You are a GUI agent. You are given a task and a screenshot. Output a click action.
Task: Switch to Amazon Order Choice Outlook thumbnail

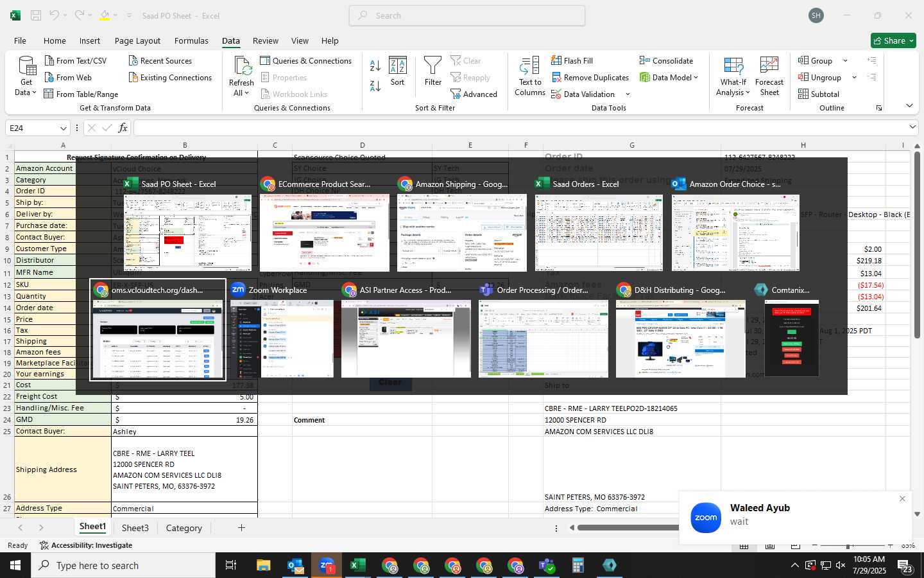pyautogui.click(x=735, y=224)
